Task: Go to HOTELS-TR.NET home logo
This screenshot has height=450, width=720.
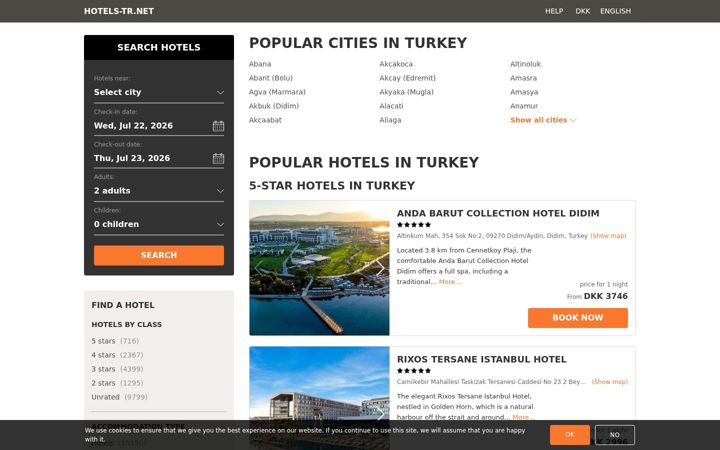Action: [119, 11]
